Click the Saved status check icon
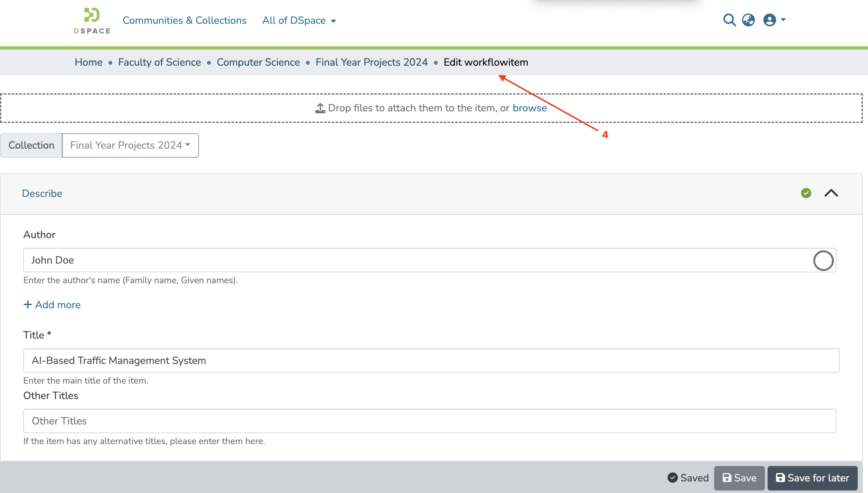 (672, 478)
